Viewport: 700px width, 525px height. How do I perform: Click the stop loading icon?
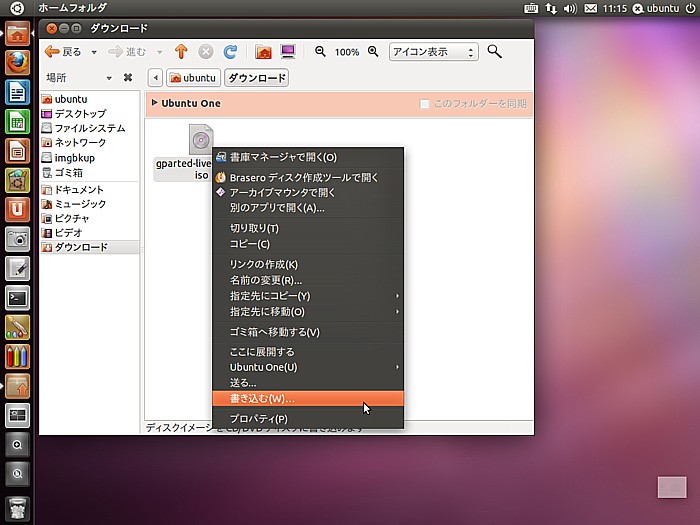[x=205, y=52]
